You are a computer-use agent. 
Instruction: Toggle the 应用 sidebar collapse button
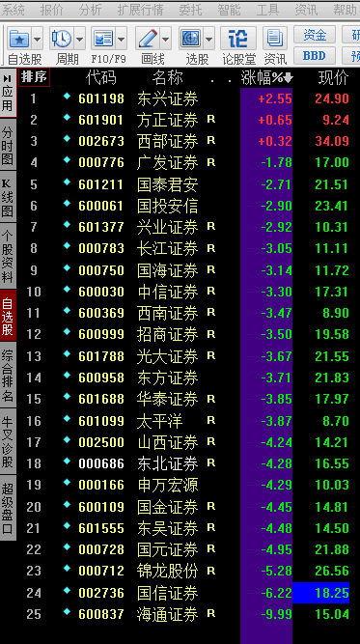point(8,93)
